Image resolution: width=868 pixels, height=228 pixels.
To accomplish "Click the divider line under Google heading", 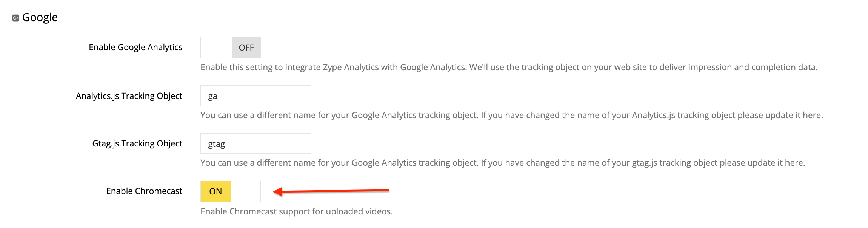I will (440, 28).
